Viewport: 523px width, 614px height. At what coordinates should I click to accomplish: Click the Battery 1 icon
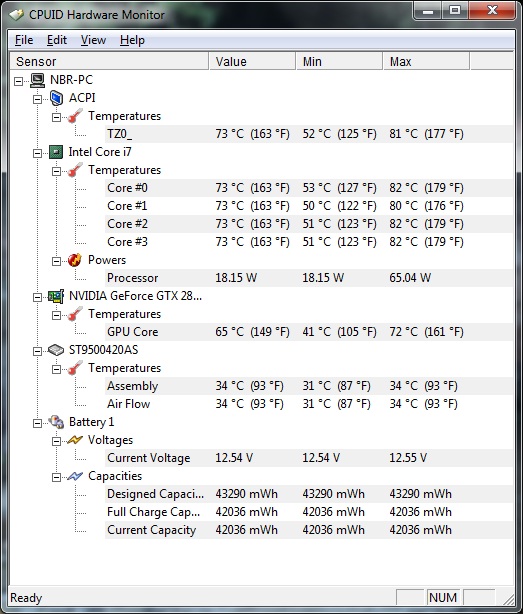pyautogui.click(x=56, y=422)
